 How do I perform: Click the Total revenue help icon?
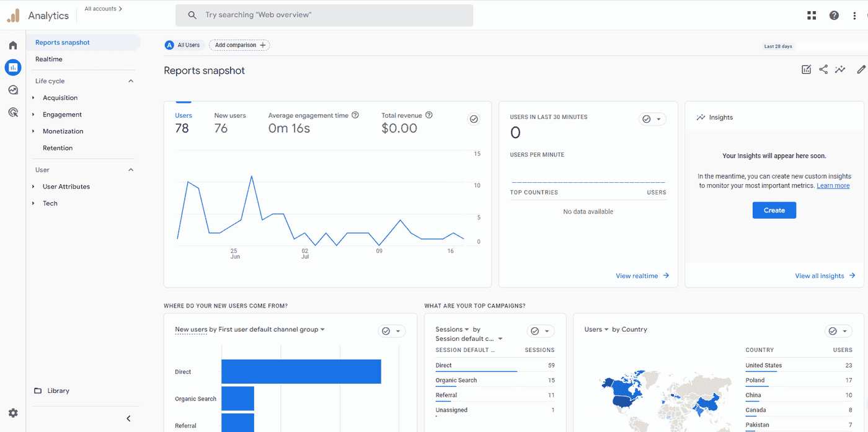click(429, 115)
